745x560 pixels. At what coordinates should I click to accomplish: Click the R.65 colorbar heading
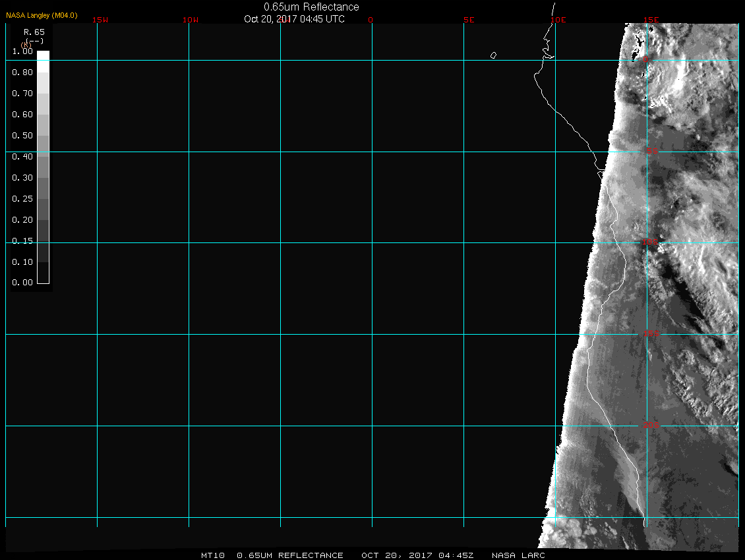[33, 31]
